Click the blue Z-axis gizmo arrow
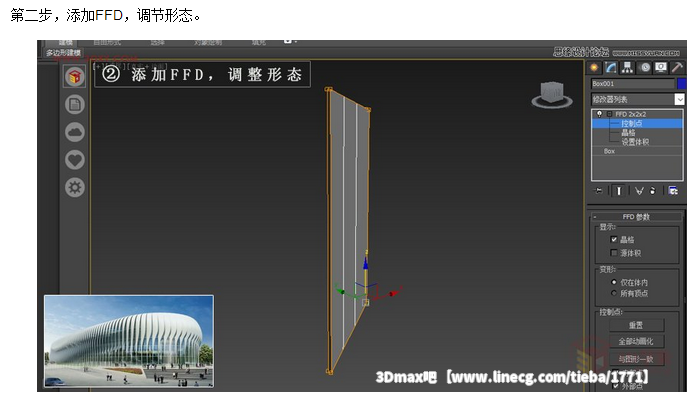 [366, 263]
